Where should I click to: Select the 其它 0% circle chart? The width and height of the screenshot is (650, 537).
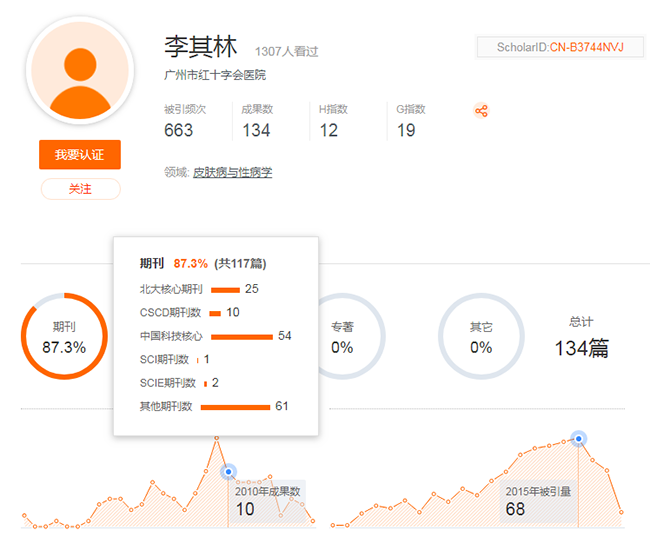point(481,337)
